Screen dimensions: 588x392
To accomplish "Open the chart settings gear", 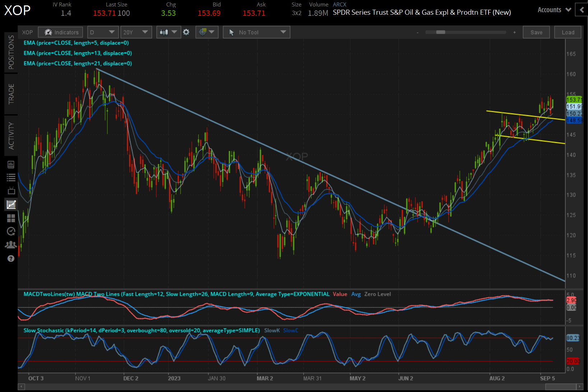I will click(x=186, y=32).
